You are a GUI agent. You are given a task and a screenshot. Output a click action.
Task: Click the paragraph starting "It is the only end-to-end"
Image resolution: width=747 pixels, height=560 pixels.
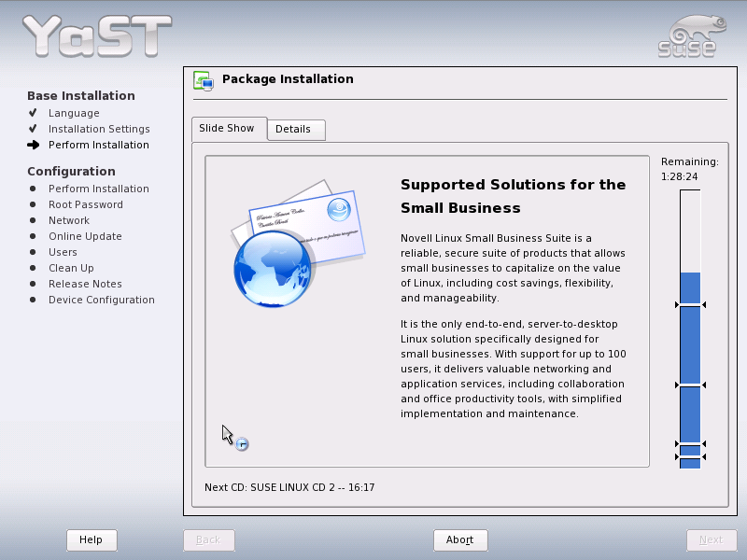pos(514,369)
